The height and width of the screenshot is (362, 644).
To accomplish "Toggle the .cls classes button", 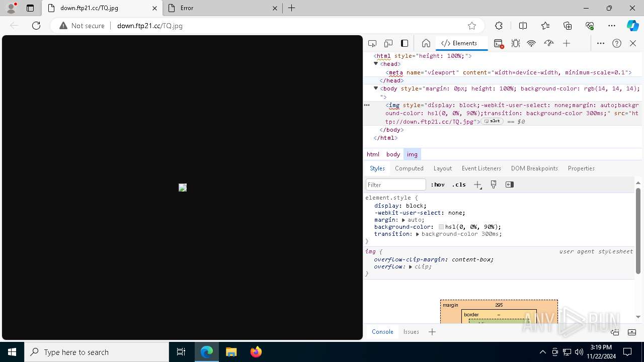I will [x=459, y=185].
